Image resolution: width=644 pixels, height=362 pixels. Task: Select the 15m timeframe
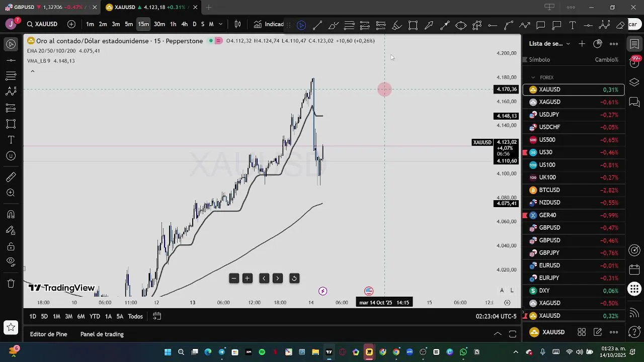(x=143, y=24)
